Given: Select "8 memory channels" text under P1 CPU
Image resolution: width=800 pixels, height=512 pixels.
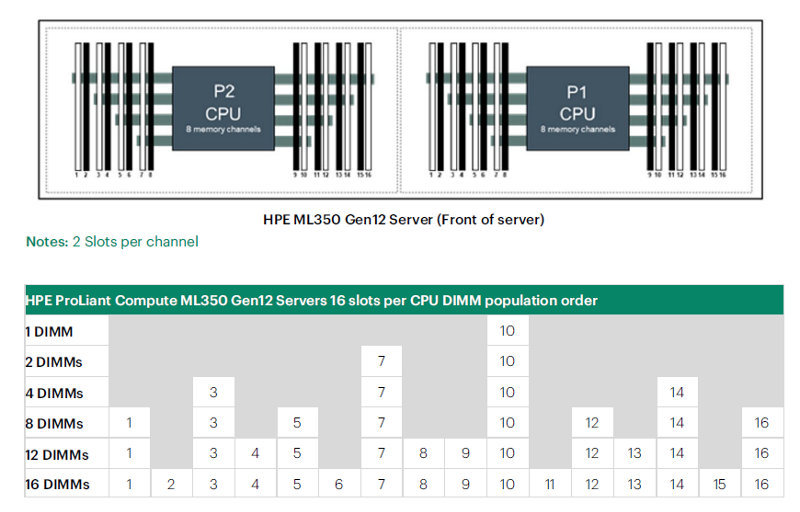Looking at the screenshot, I should pos(578,130).
